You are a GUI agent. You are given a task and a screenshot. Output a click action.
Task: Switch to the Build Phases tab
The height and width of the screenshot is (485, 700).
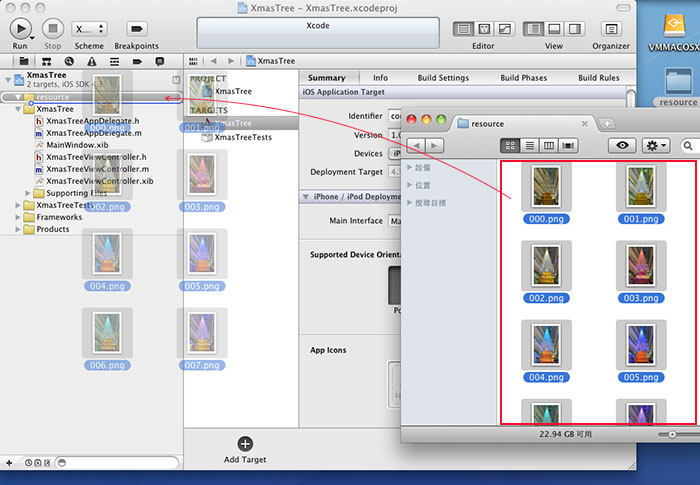click(x=524, y=78)
